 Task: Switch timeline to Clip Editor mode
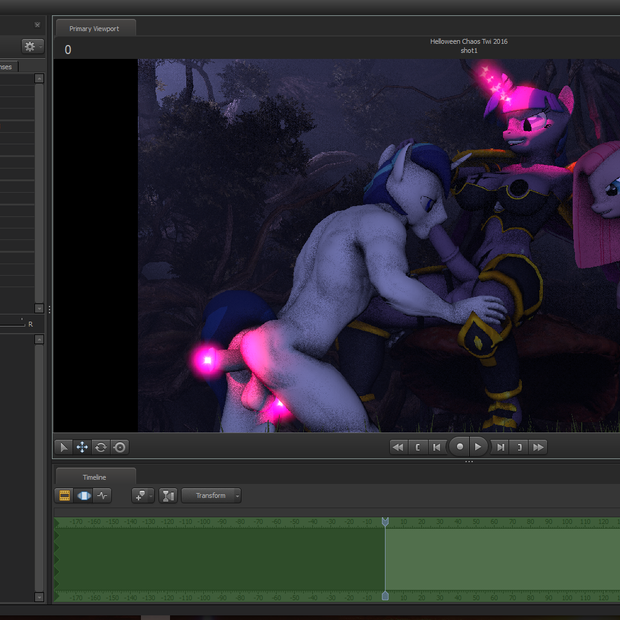click(65, 495)
